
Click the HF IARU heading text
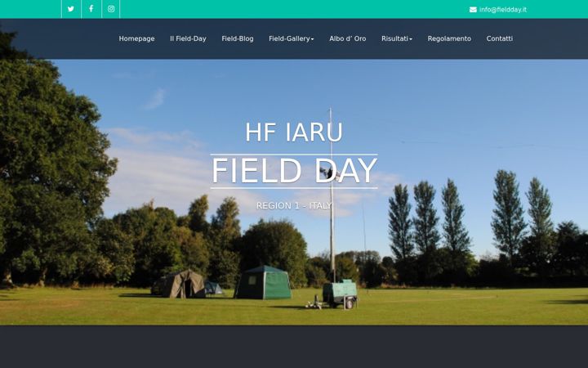(x=294, y=132)
